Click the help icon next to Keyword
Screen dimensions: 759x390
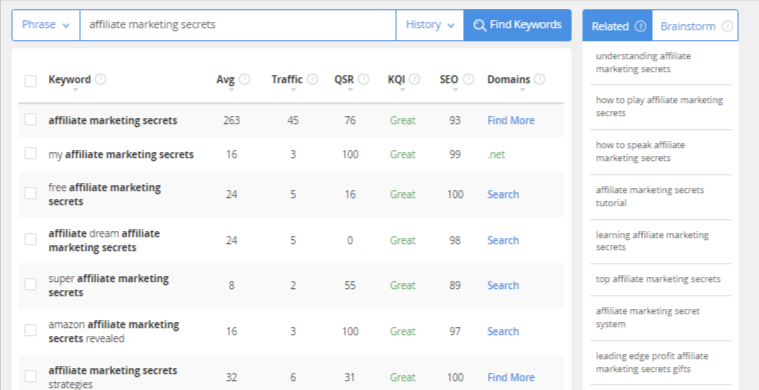[x=101, y=79]
